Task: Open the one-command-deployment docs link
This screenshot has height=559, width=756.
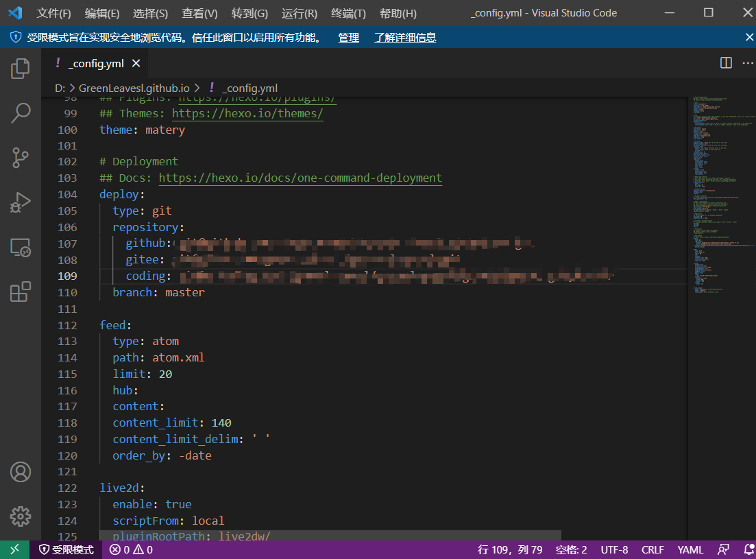Action: pyautogui.click(x=300, y=178)
